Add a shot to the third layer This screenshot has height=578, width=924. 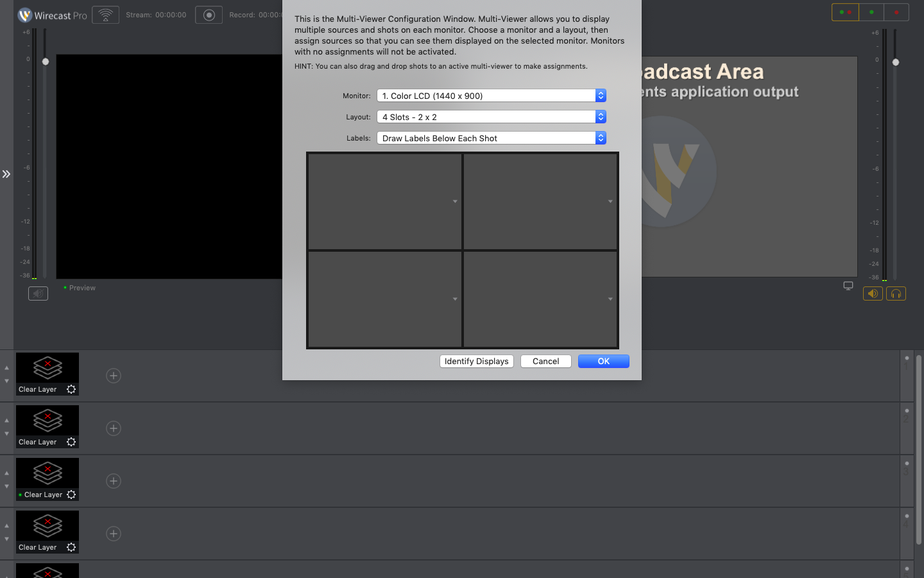[114, 481]
